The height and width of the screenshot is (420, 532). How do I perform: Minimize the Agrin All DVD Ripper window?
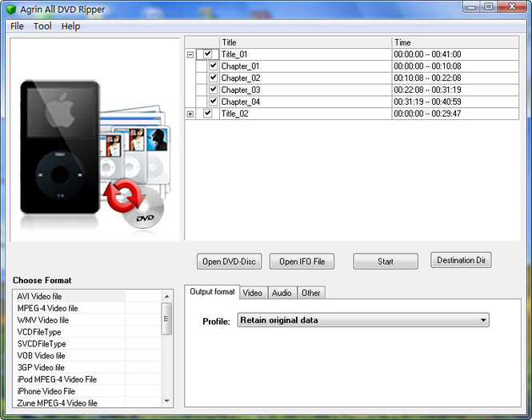[471, 6]
